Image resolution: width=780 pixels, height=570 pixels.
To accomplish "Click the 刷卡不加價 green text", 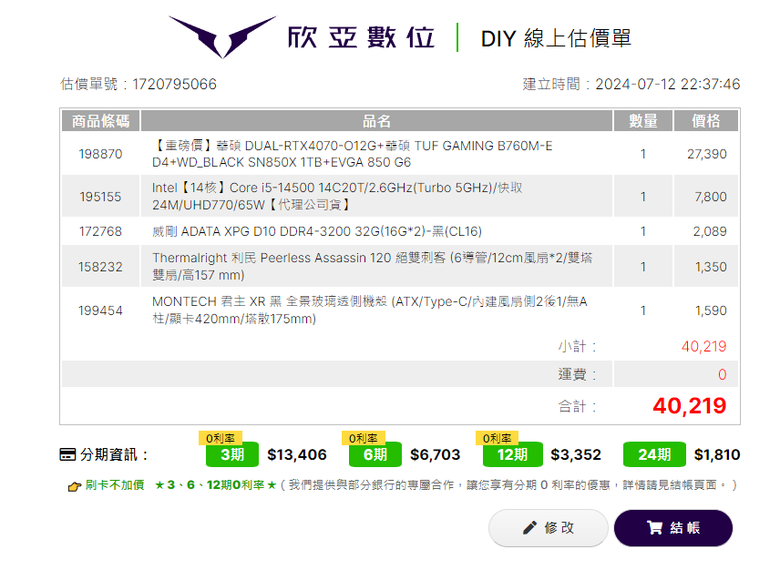I will (115, 485).
